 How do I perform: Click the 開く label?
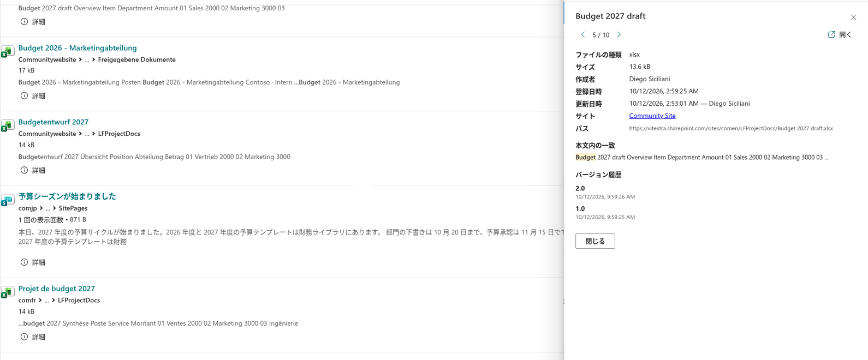click(x=846, y=35)
